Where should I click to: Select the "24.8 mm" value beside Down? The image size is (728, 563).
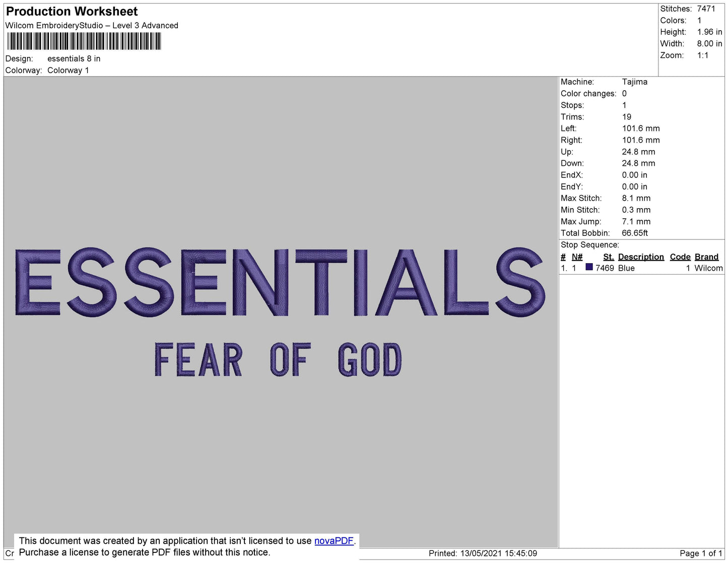(x=639, y=163)
